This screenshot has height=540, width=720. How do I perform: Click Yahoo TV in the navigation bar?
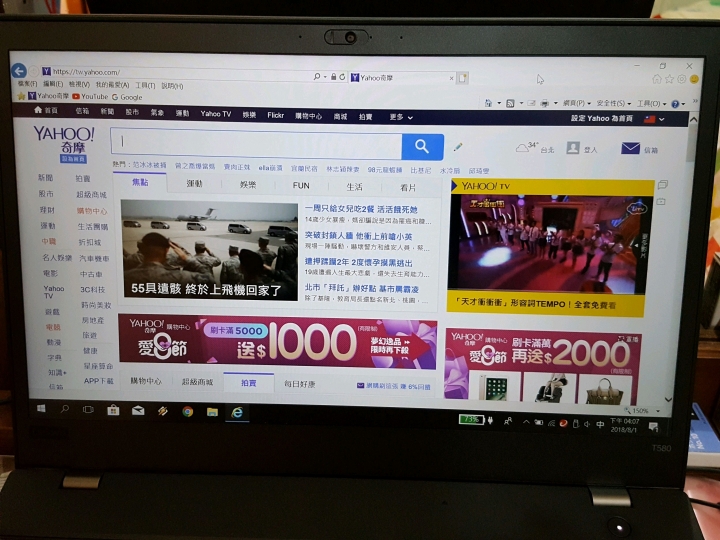click(x=215, y=114)
